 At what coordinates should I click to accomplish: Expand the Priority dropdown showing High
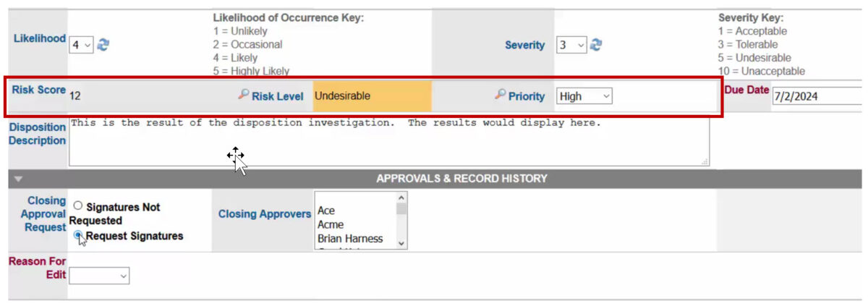584,95
